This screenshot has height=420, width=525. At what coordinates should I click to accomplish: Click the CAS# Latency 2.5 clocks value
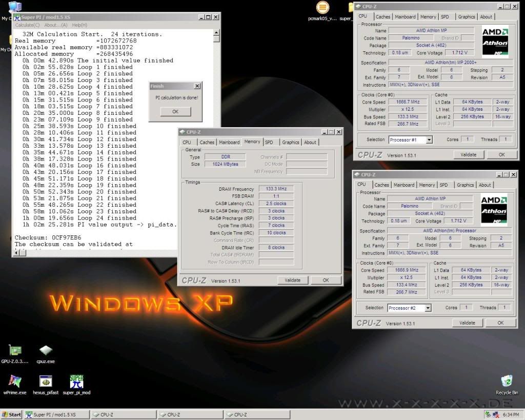[x=276, y=203]
